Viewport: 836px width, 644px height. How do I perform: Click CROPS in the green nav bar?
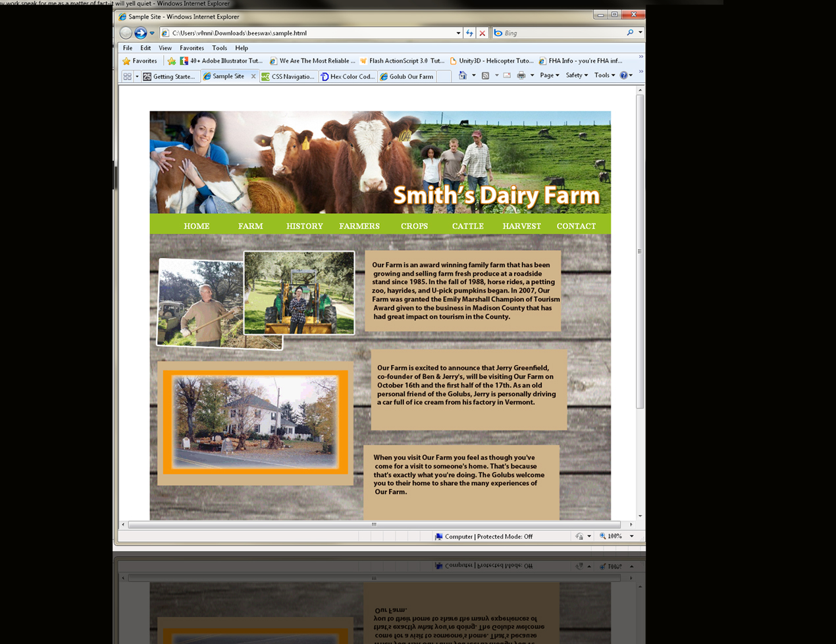click(414, 226)
